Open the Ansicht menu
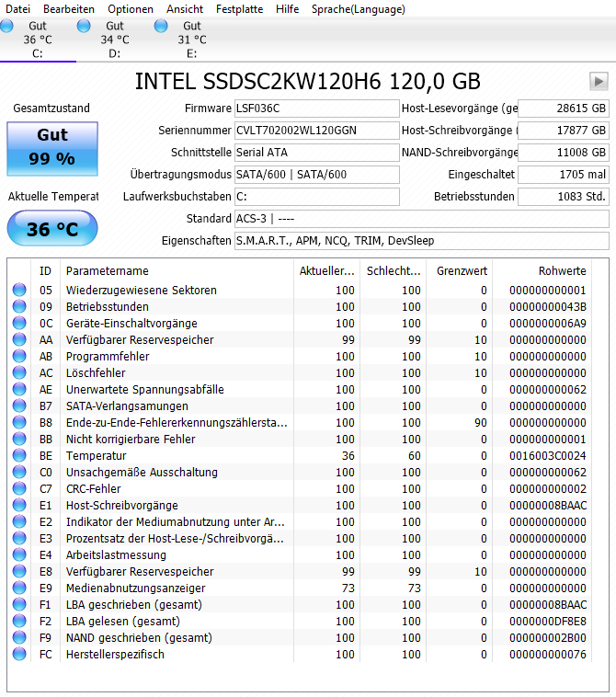The width and height of the screenshot is (616, 697). [185, 9]
